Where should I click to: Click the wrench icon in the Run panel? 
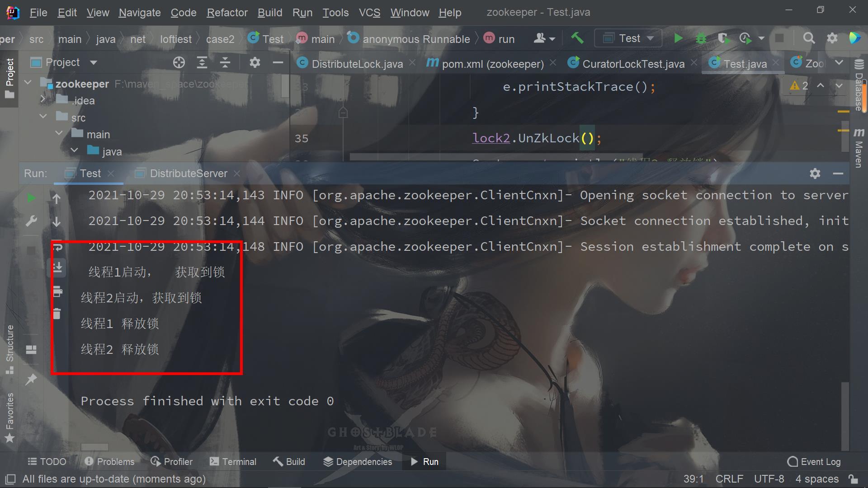31,221
